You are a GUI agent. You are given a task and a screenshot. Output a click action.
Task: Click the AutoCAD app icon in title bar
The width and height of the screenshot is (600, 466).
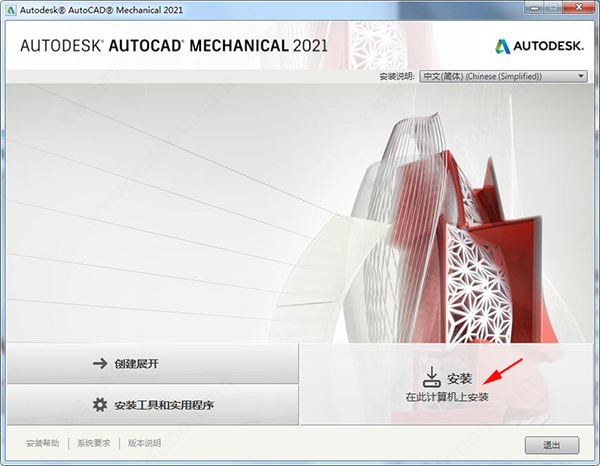[x=11, y=10]
